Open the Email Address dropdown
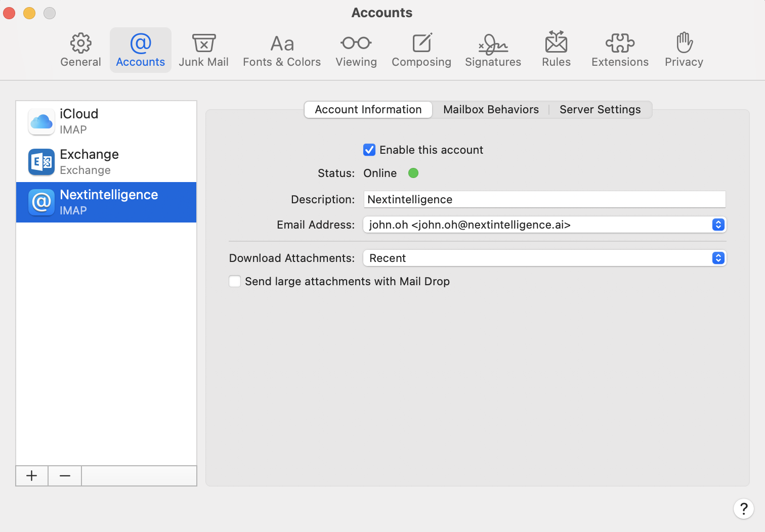Image resolution: width=765 pixels, height=532 pixels. 544,225
